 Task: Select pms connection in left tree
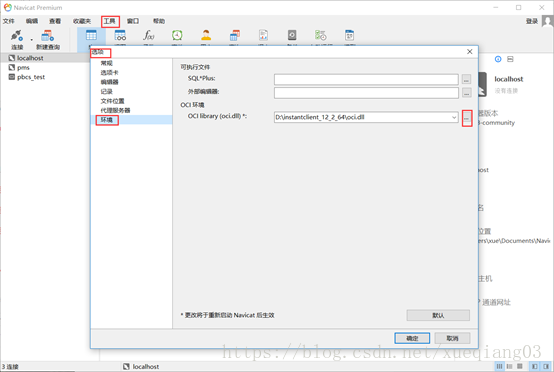pyautogui.click(x=23, y=67)
